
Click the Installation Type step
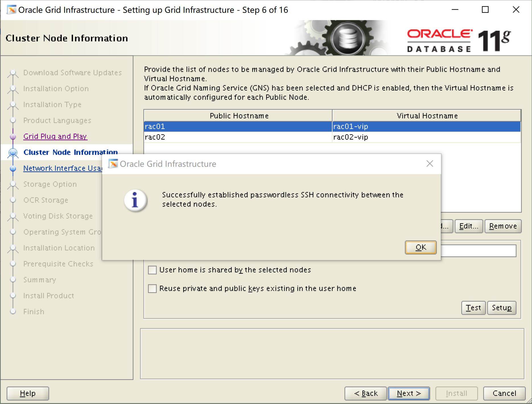click(52, 104)
